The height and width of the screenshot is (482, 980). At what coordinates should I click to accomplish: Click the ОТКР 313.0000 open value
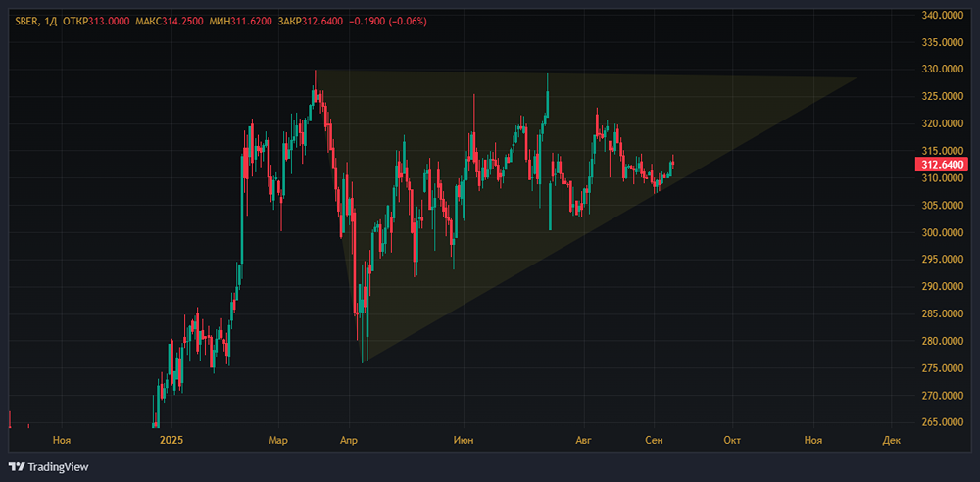tap(97, 22)
